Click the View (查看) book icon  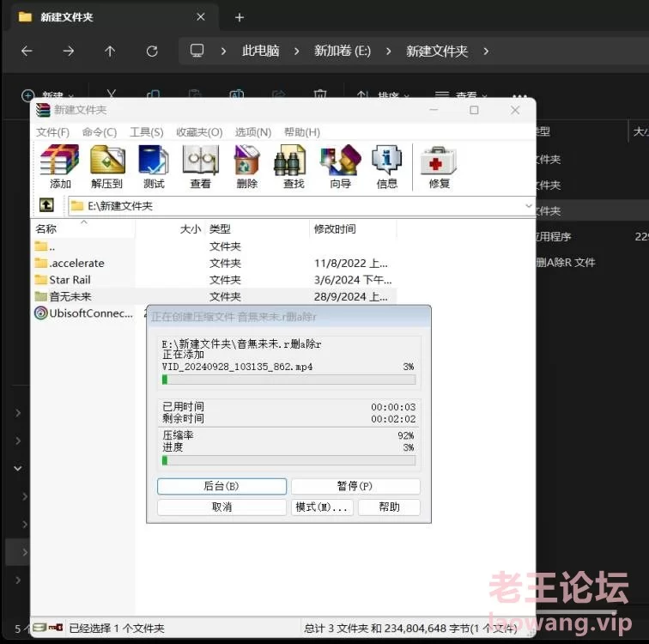click(200, 166)
